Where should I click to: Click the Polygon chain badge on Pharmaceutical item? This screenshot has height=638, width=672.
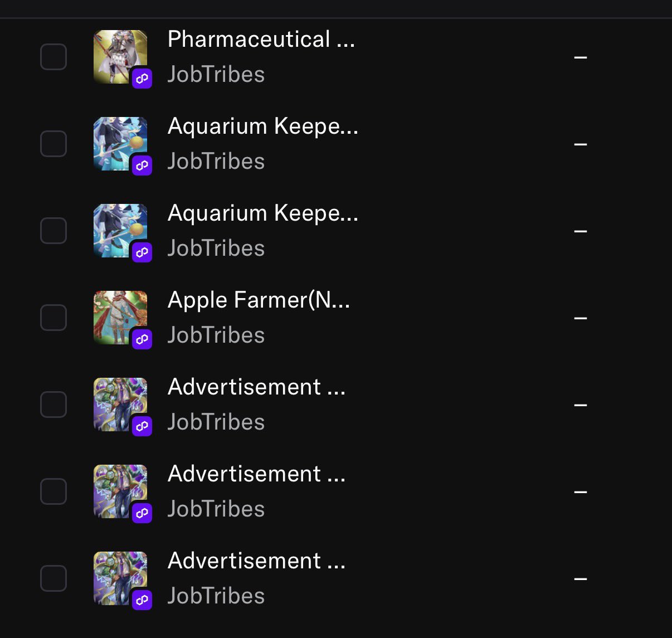pyautogui.click(x=142, y=79)
